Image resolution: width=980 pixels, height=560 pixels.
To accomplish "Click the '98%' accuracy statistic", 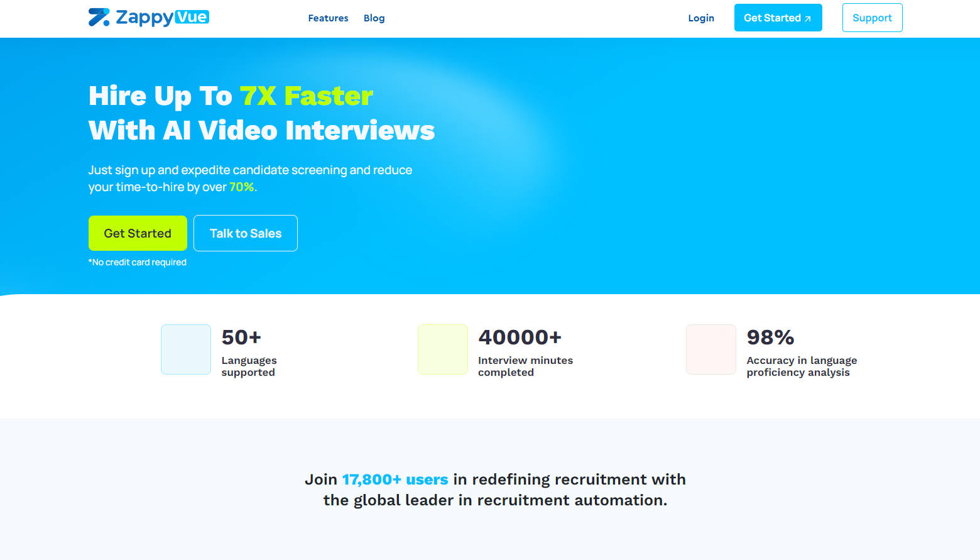I will point(770,338).
